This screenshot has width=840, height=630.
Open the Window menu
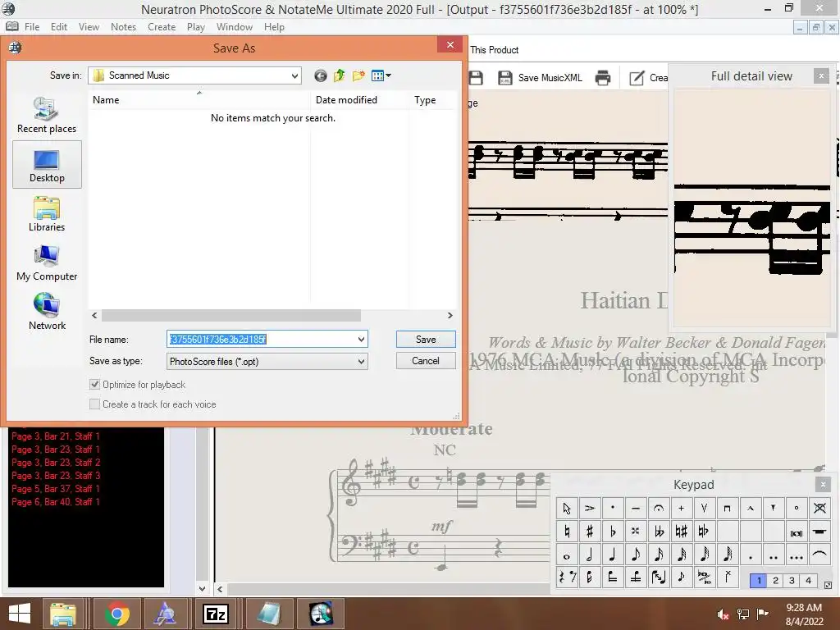point(234,27)
